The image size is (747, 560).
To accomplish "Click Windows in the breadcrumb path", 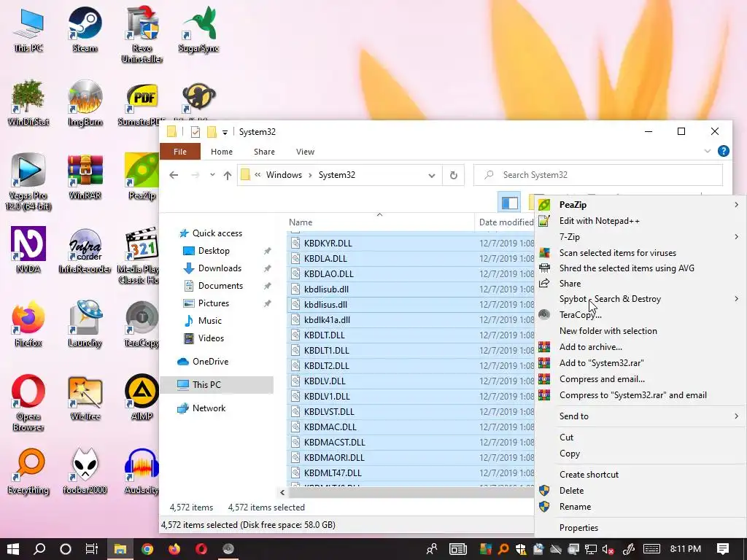I will [x=284, y=175].
